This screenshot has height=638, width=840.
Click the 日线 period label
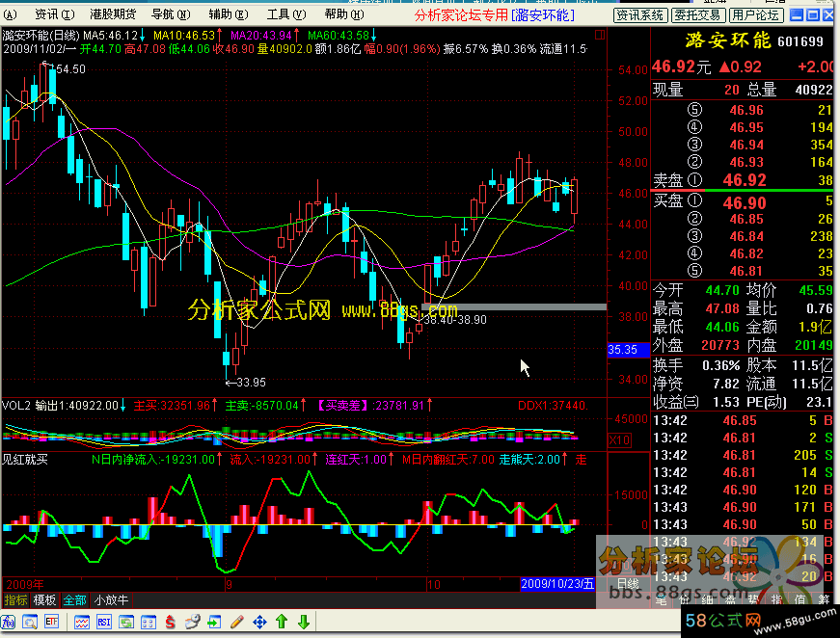click(x=628, y=583)
